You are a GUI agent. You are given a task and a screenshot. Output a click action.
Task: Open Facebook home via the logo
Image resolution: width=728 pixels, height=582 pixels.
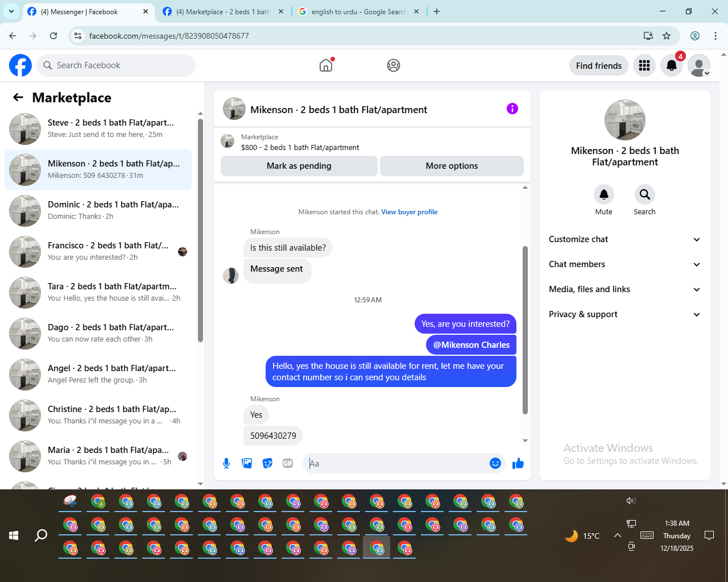point(20,65)
